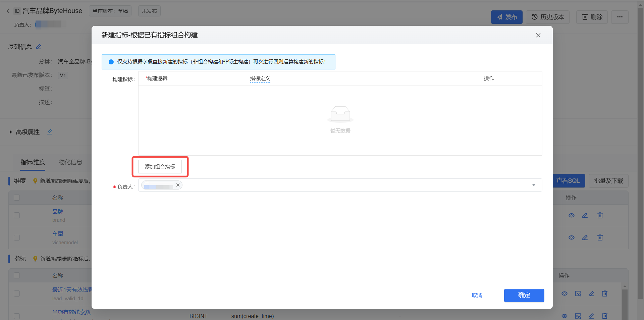Confirm with the 确定 button

click(x=524, y=296)
